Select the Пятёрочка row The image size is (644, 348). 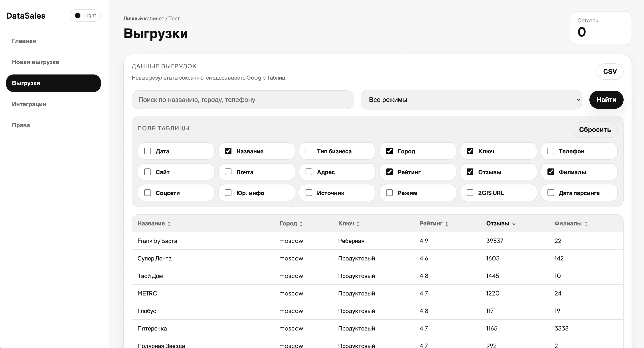(377, 328)
